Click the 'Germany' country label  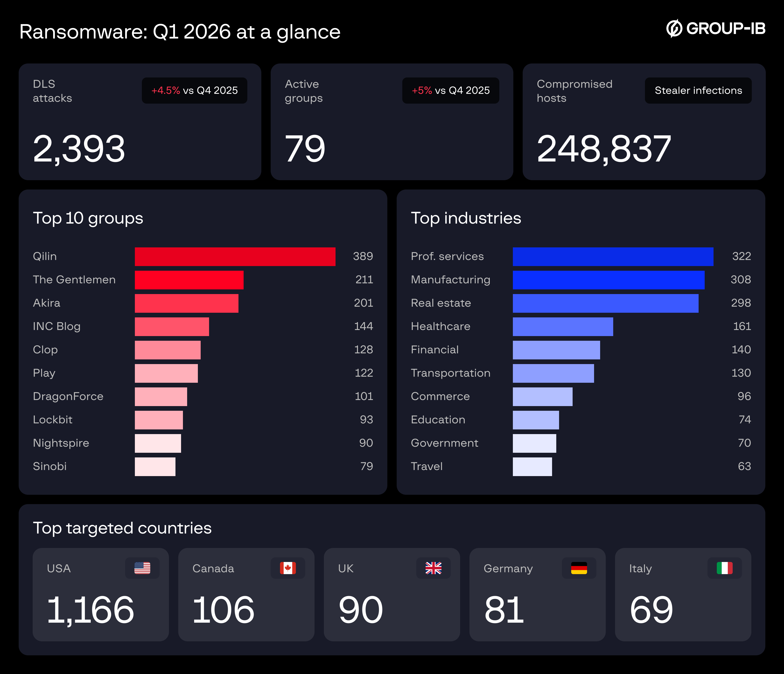pos(508,569)
